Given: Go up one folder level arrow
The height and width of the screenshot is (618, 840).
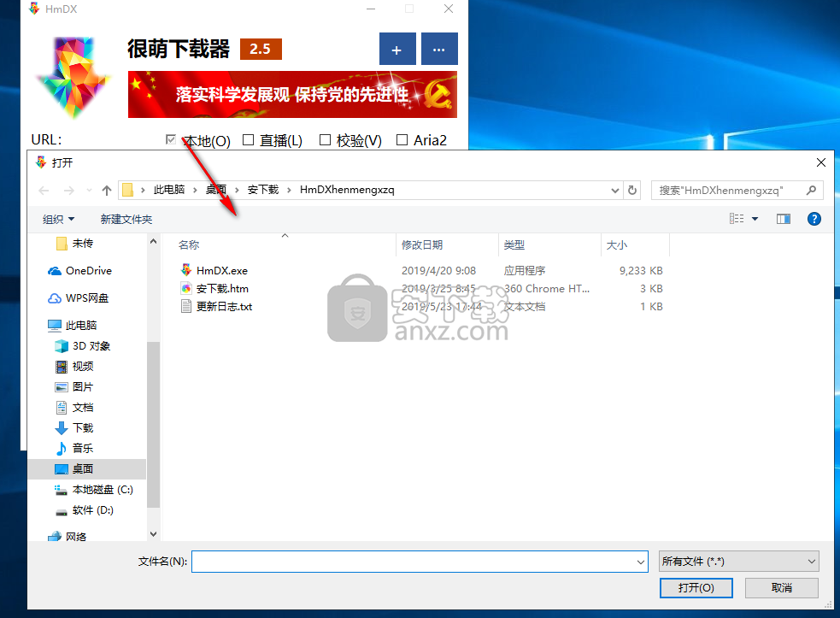Looking at the screenshot, I should 107,191.
